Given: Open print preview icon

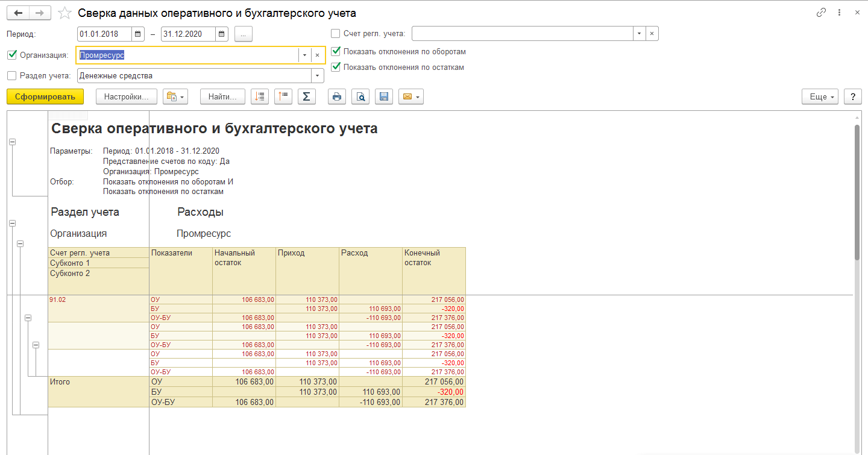Looking at the screenshot, I should [x=360, y=97].
